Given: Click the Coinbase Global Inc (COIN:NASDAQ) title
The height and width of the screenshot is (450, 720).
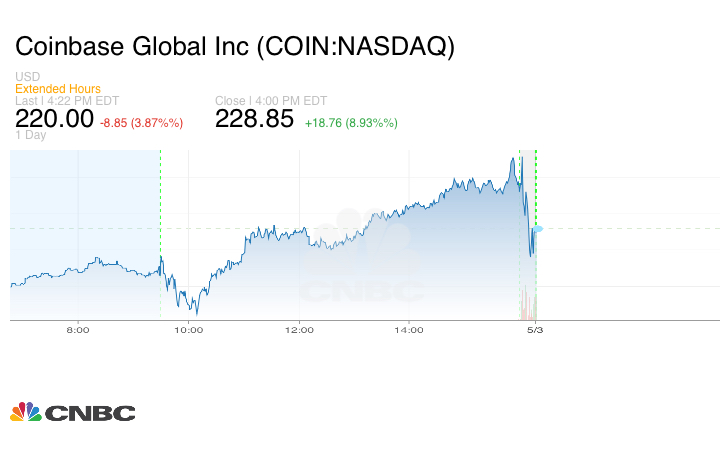Looking at the screenshot, I should [x=234, y=47].
